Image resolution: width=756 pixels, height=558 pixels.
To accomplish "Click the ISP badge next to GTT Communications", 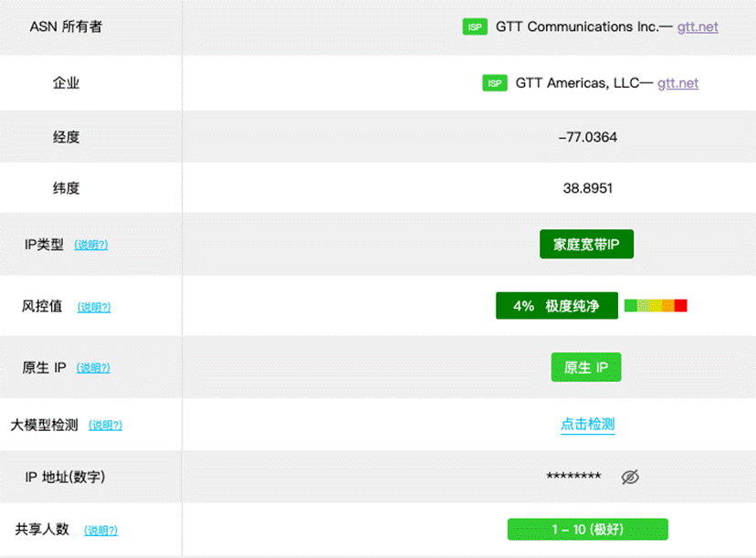I will pos(475,26).
